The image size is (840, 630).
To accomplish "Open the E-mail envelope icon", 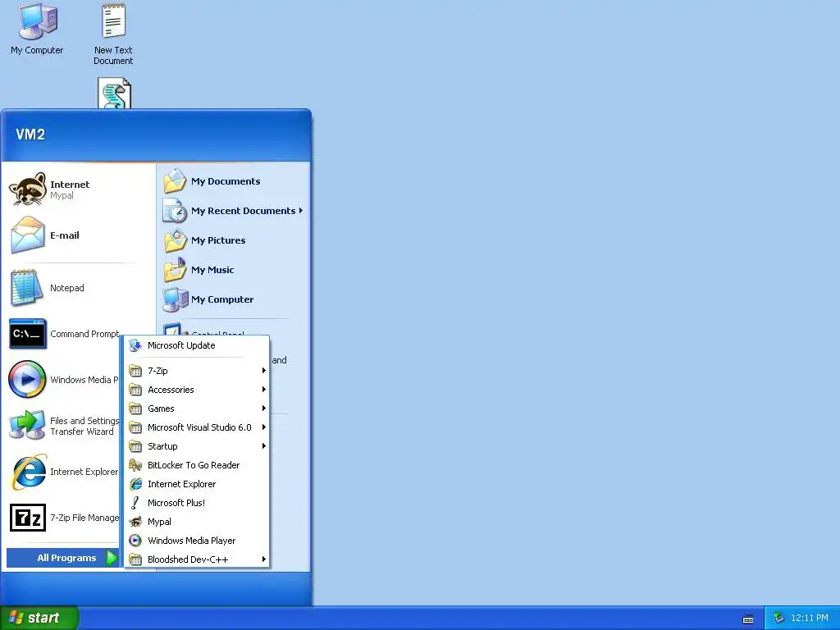I will point(27,235).
